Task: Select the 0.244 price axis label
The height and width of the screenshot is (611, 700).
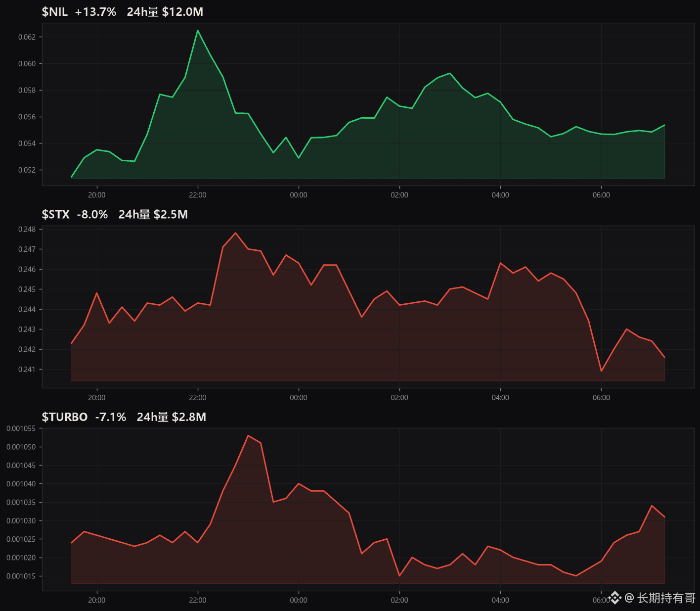Action: point(27,310)
